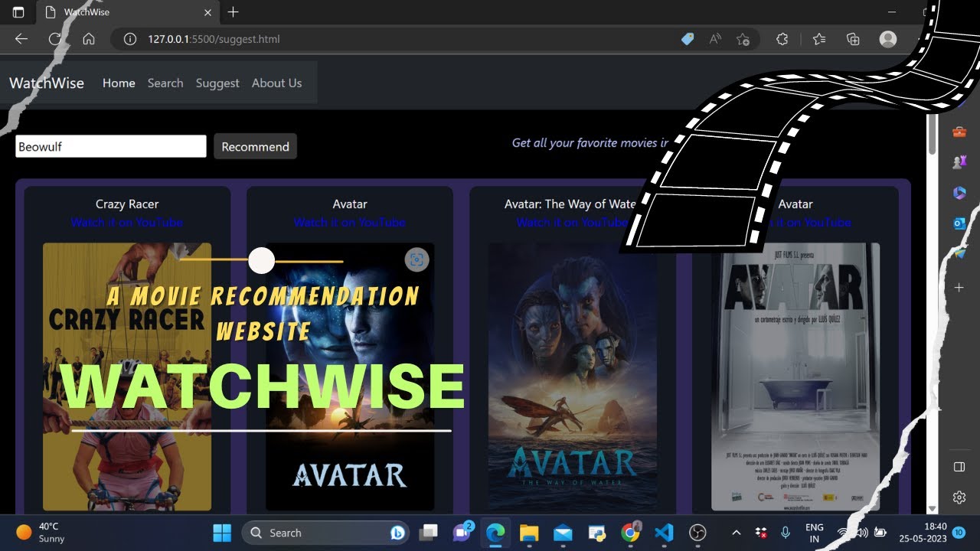The image size is (980, 551).
Task: View site information icon in address bar
Action: (130, 39)
